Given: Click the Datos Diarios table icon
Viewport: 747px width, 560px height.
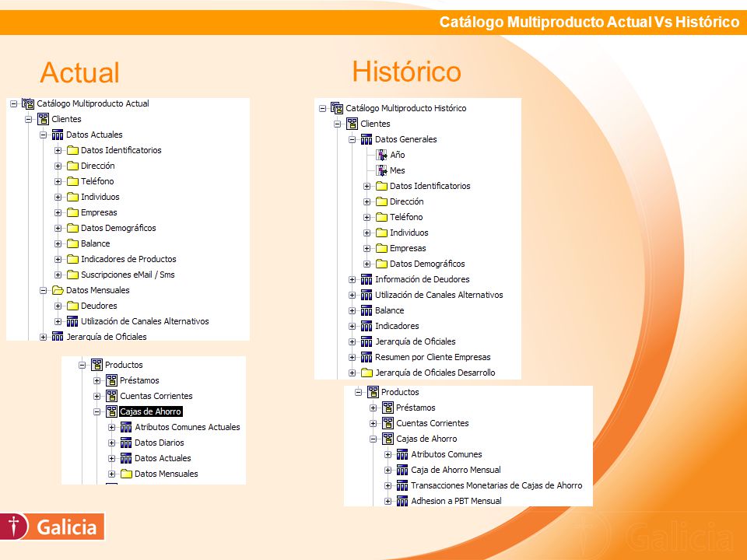Looking at the screenshot, I should coord(126,443).
